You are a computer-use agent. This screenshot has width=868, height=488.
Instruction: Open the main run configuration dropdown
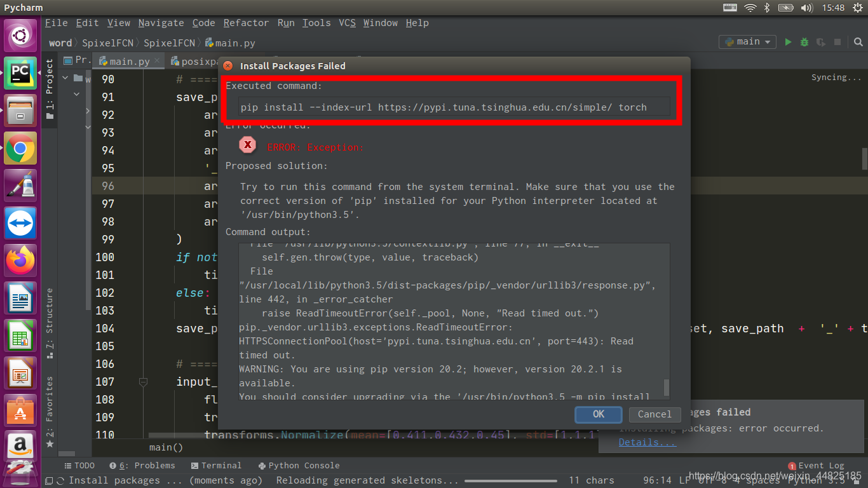coord(747,42)
